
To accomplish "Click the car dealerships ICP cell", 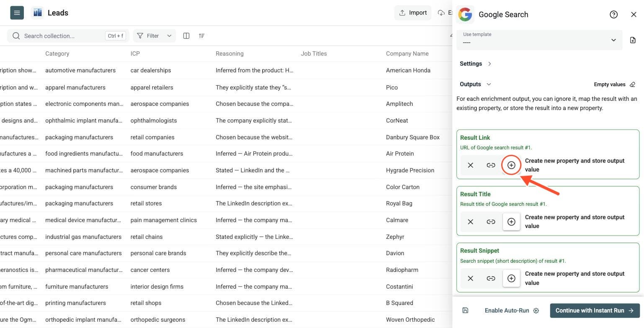I will click(x=151, y=70).
